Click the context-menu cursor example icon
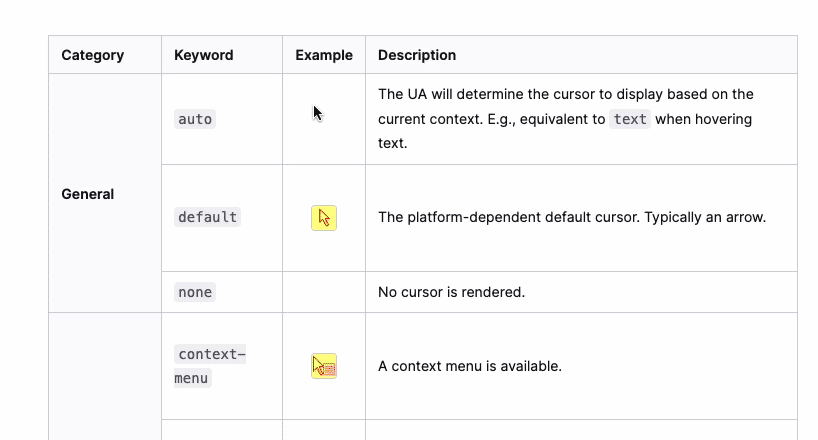This screenshot has height=440, width=818. pos(323,366)
